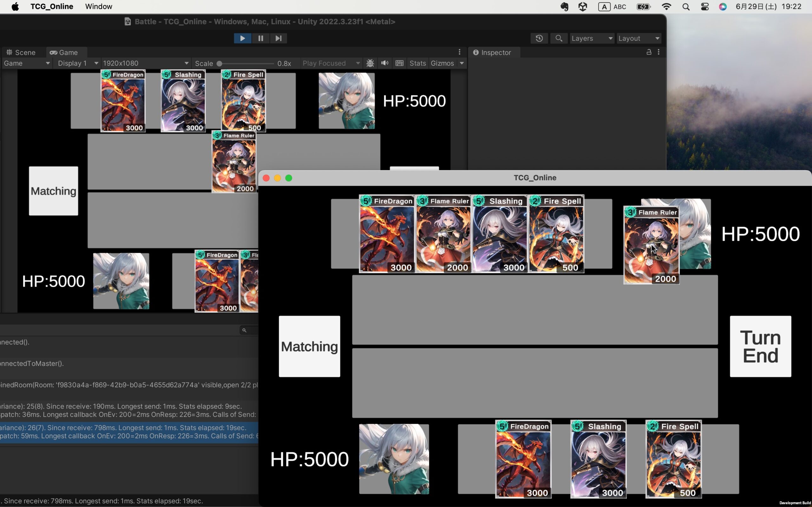
Task: Click the Step frame button
Action: point(278,38)
